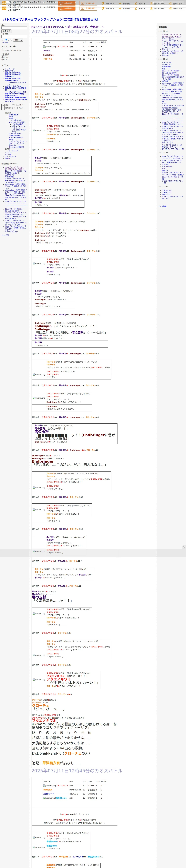The width and height of the screenshot is (186, 868).
Task: Open 天使ジェット in 更新履歴
Action: [x=167, y=190]
